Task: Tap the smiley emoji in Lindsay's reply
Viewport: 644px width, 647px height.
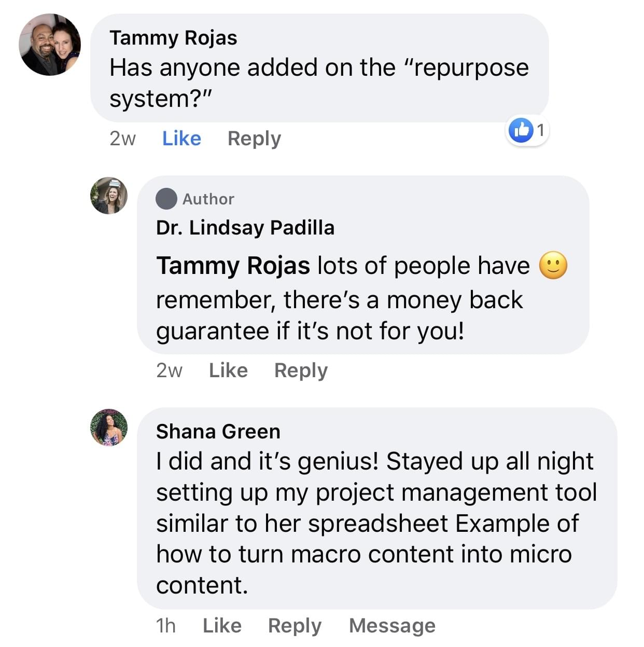Action: point(553,266)
